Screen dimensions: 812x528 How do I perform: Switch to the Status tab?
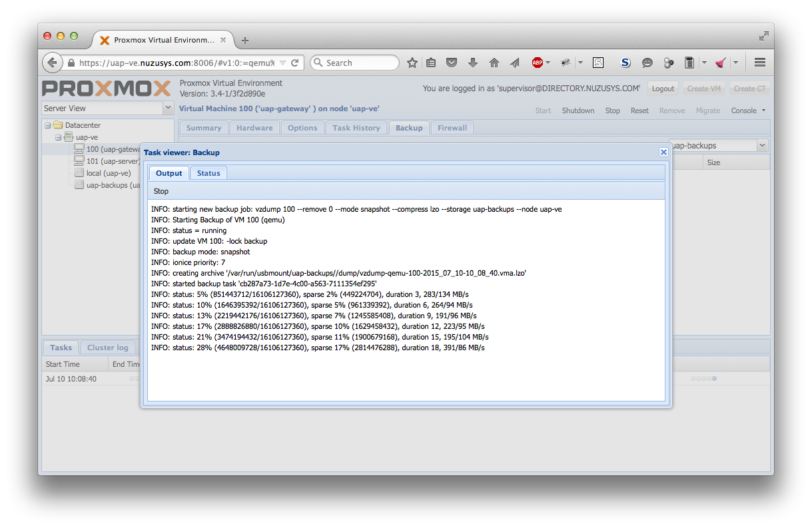pyautogui.click(x=208, y=172)
